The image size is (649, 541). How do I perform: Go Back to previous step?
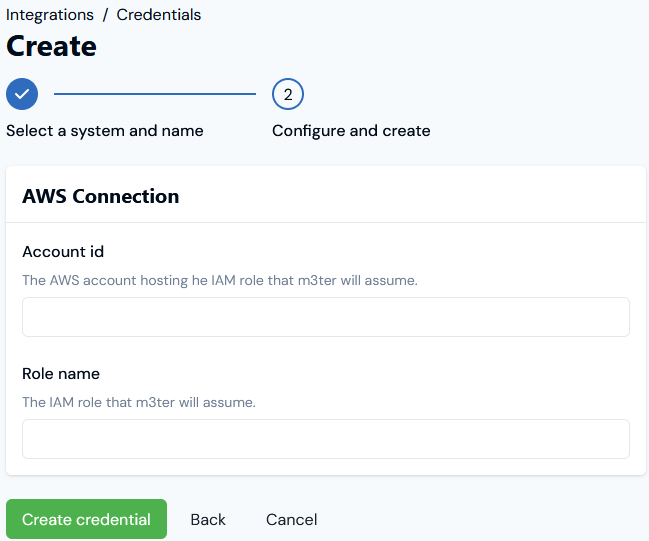pos(208,519)
